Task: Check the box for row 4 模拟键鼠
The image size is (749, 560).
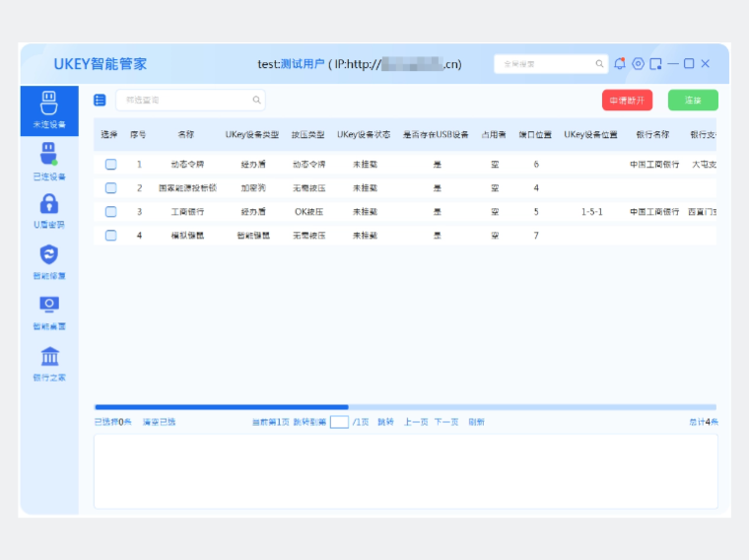Action: click(110, 236)
